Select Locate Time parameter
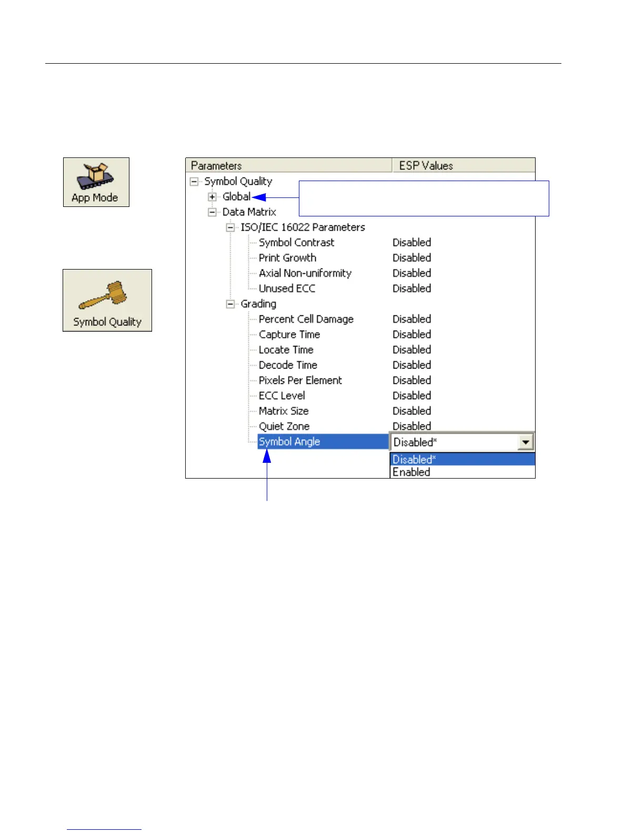Image resolution: width=644 pixels, height=834 pixels. point(286,350)
